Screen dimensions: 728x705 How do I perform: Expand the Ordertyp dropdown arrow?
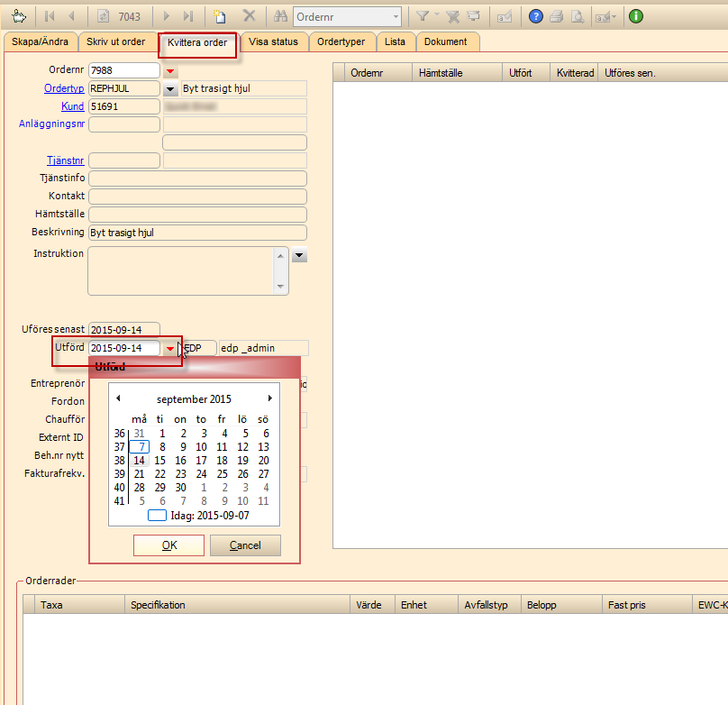170,88
